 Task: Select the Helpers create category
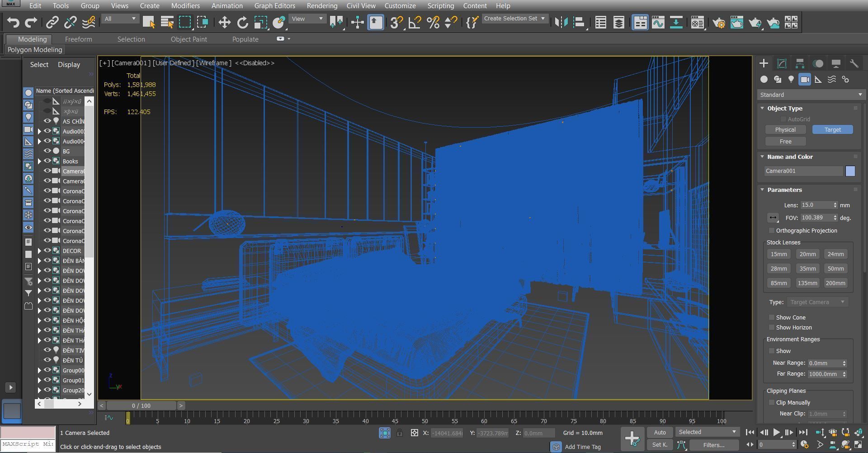click(x=818, y=79)
